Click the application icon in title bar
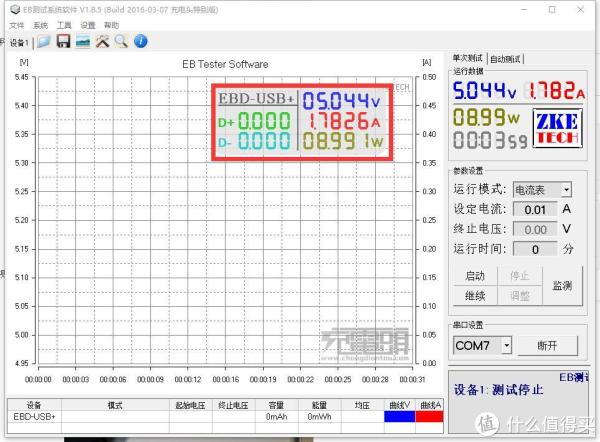600x442 pixels. click(15, 10)
